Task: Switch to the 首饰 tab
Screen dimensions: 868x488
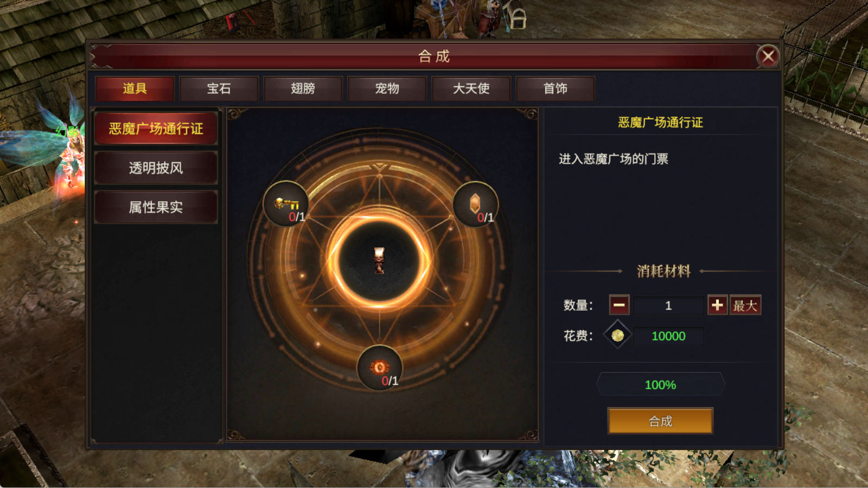Action: pos(555,88)
